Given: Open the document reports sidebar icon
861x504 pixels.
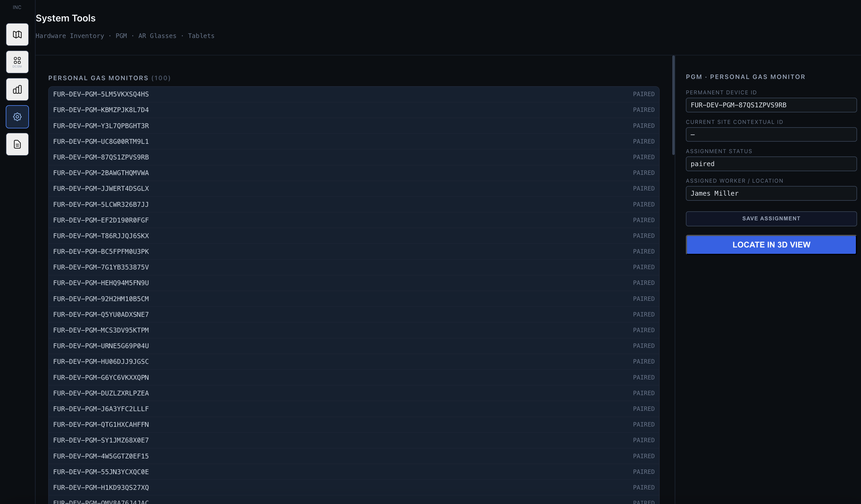Looking at the screenshot, I should click(x=17, y=144).
